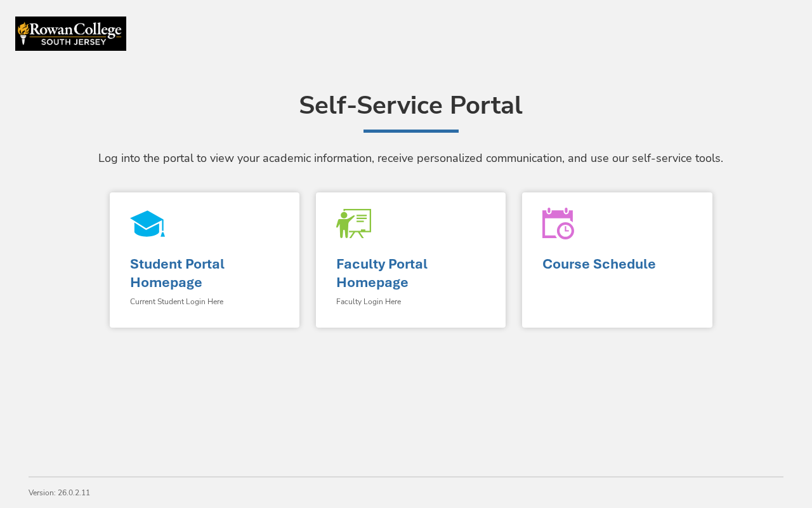
Task: Click the pink calendar clock icon
Action: click(x=558, y=224)
